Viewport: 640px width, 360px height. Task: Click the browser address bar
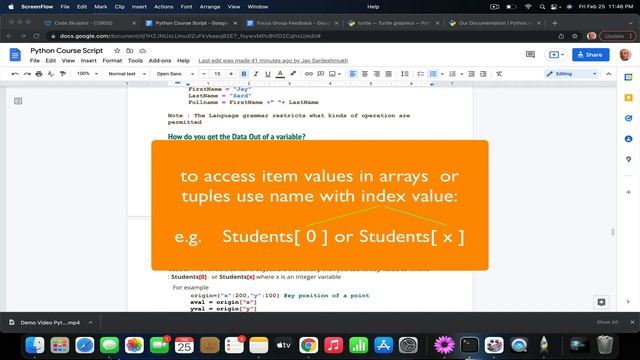click(302, 36)
